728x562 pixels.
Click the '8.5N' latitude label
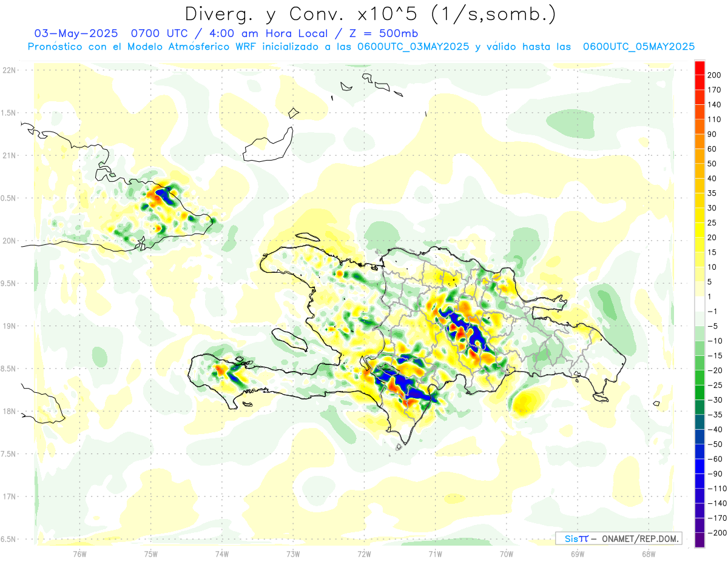[x=9, y=369]
